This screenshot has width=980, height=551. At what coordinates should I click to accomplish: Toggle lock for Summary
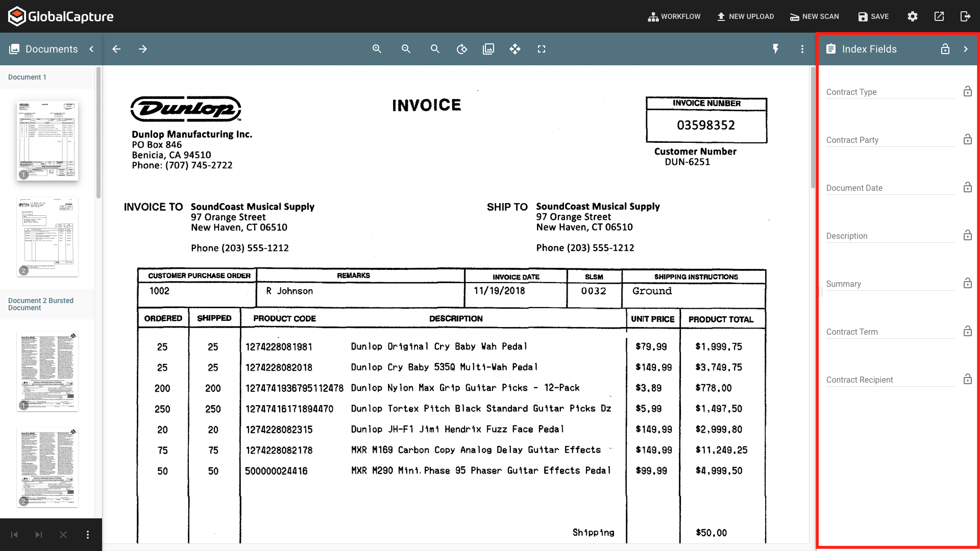coord(968,283)
